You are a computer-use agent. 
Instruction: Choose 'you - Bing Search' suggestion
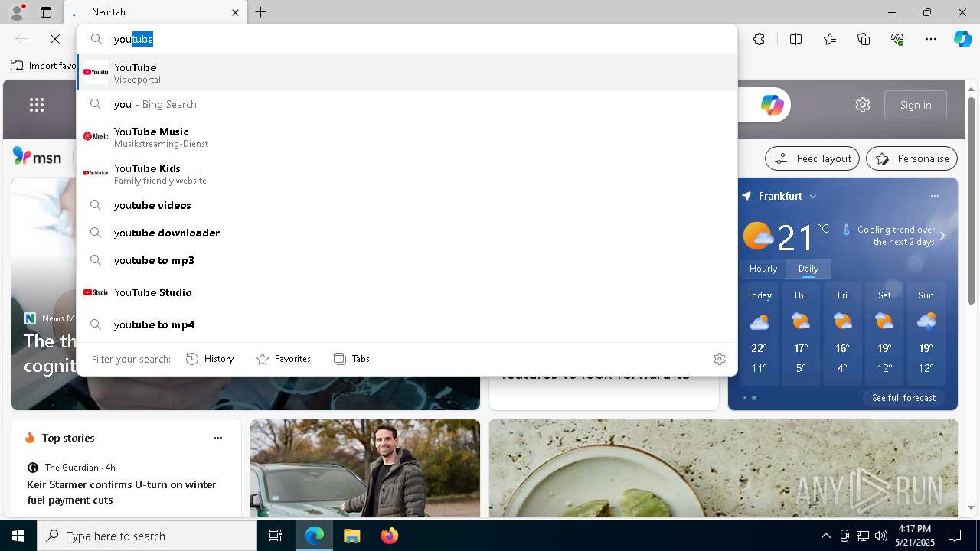(407, 104)
